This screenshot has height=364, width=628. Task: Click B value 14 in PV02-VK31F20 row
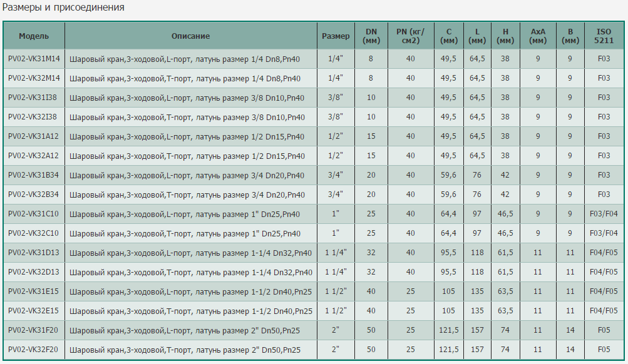coord(570,330)
